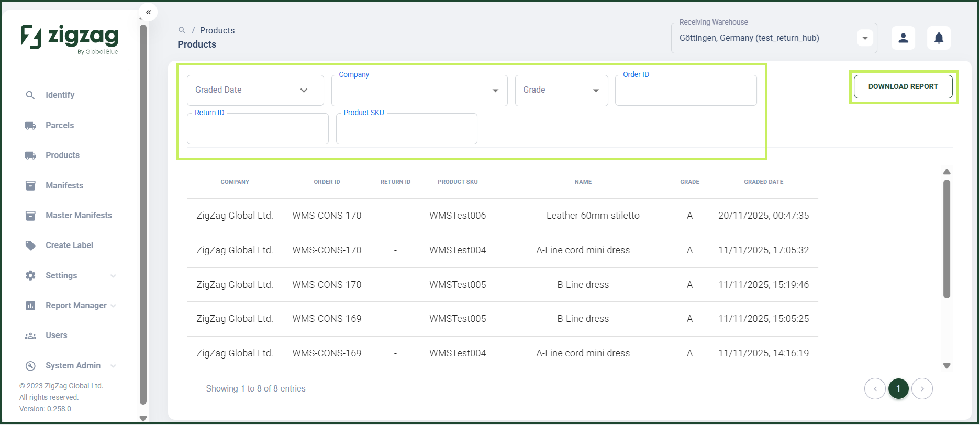This screenshot has height=425, width=980.
Task: Click the Settings gear icon
Action: (x=30, y=276)
